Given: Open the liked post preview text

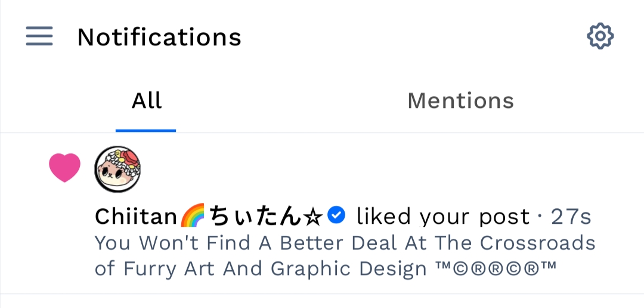Looking at the screenshot, I should tap(345, 244).
